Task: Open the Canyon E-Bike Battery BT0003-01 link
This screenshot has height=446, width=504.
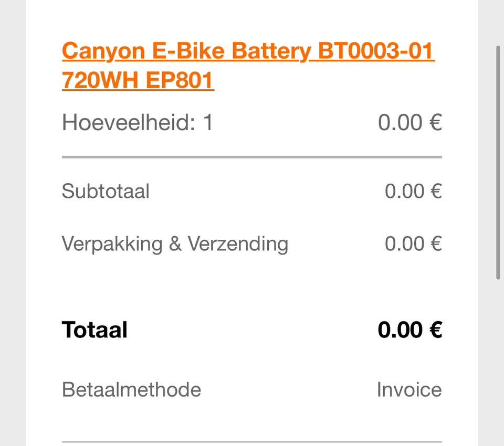Action: coord(248,51)
